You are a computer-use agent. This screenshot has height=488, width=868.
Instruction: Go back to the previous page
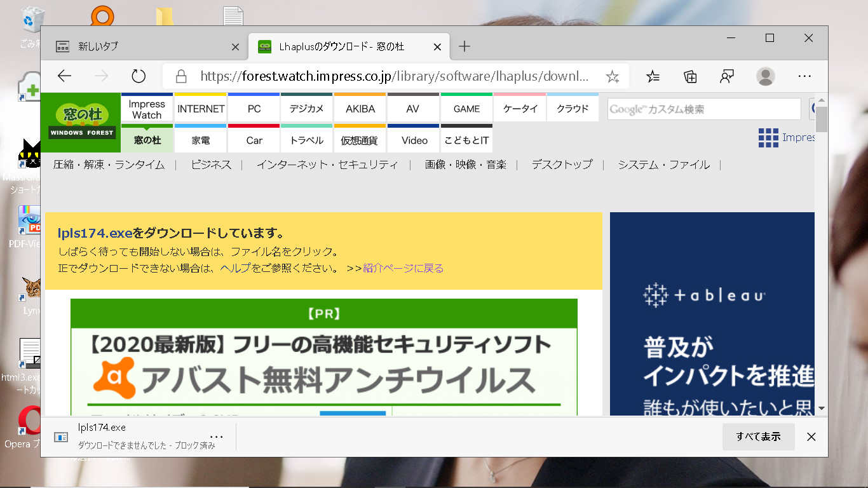point(64,76)
